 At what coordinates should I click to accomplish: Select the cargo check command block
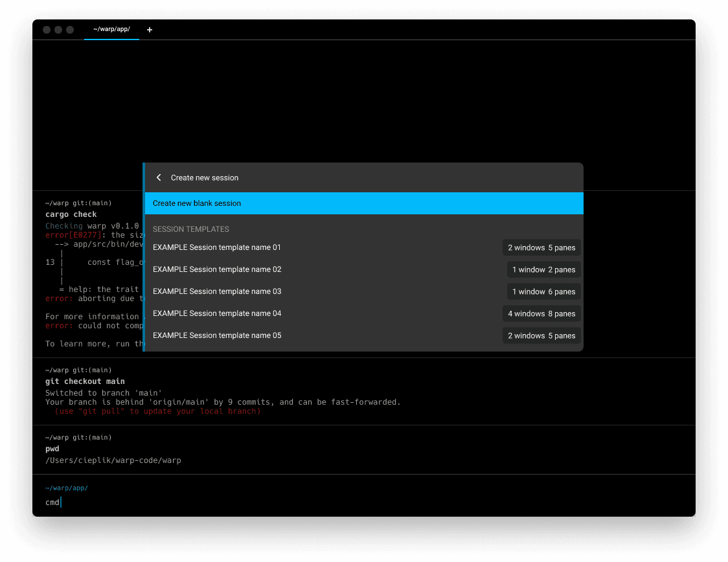(71, 214)
